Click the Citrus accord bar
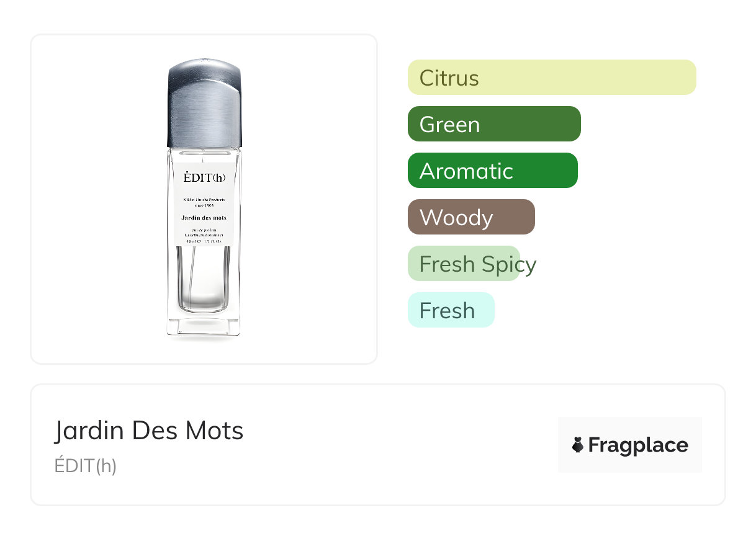Viewport: 756px width, 536px height. tap(551, 78)
